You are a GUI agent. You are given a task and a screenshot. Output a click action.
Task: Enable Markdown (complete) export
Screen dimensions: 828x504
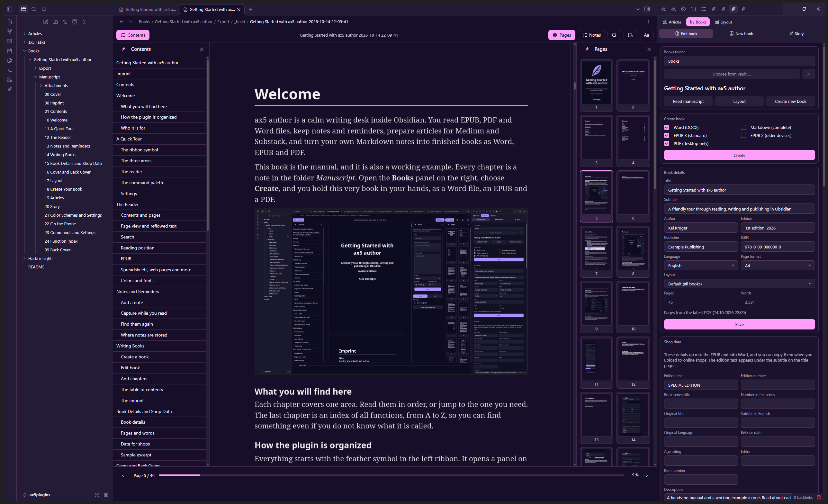point(743,127)
